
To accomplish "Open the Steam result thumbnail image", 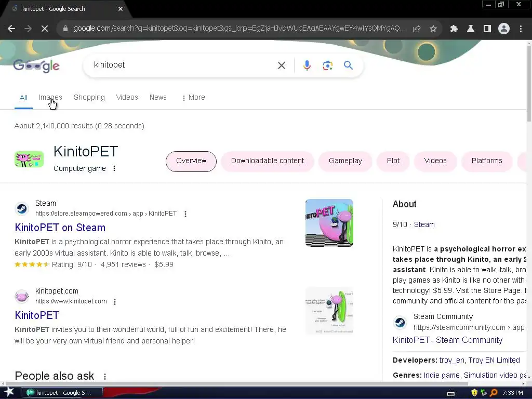I will coord(329,222).
